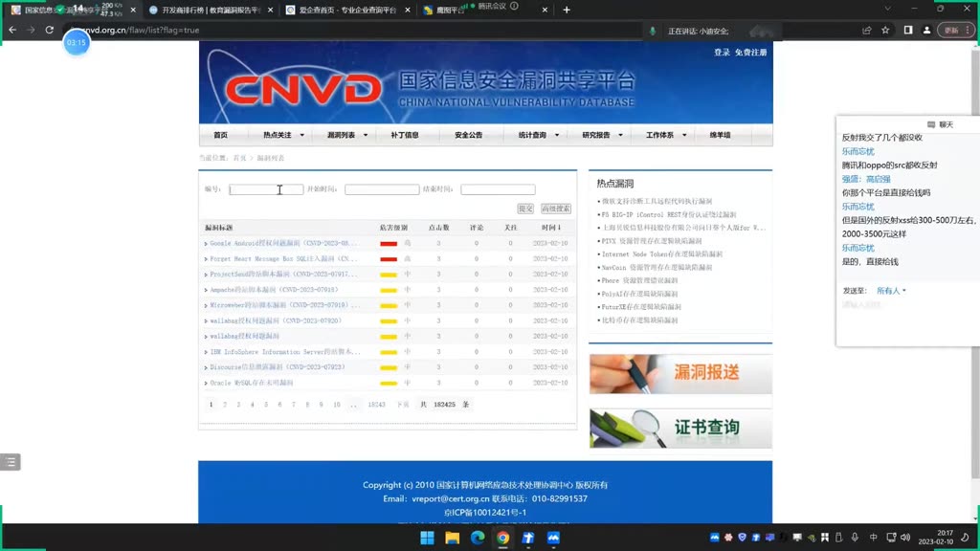Open the browser side panel icon
This screenshot has height=551, width=980.
pyautogui.click(x=907, y=30)
